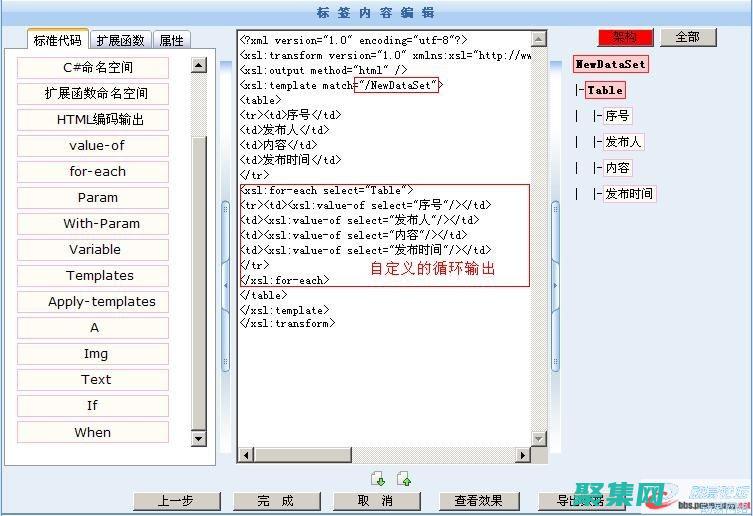Click left panel scrollbar up arrow
Viewport: 753px width, 516px height.
(198, 66)
